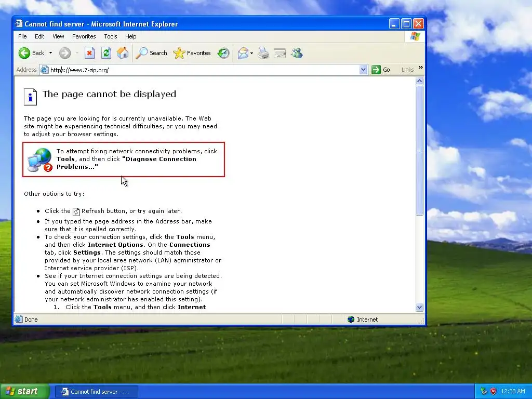
Task: Open the Search pane in toolbar
Action: 151,53
